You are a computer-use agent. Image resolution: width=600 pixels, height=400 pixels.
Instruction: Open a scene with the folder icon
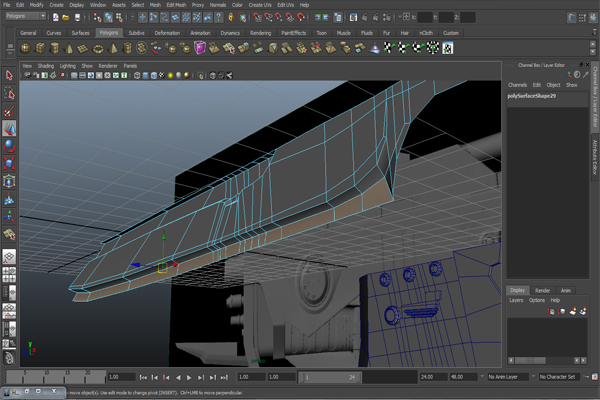click(x=66, y=17)
